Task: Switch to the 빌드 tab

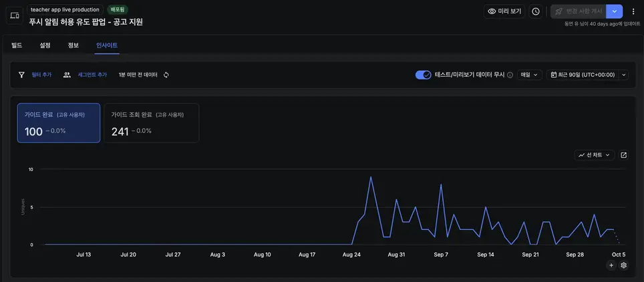Action: point(17,45)
